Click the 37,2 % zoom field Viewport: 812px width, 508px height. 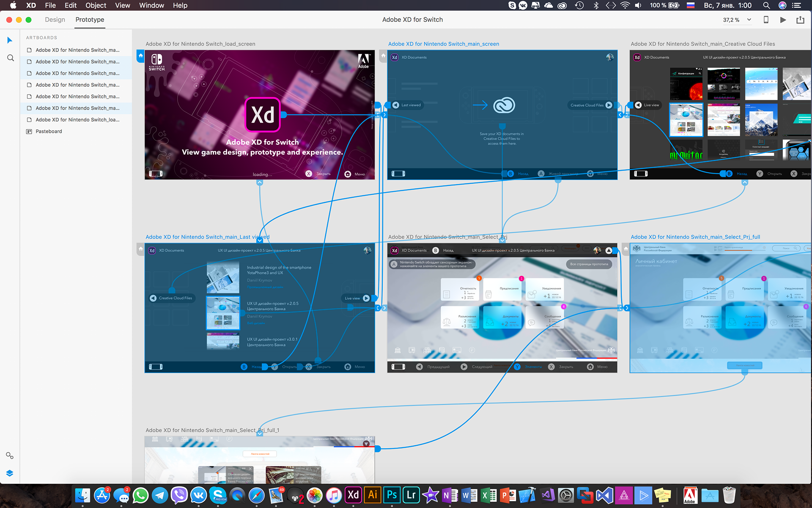732,20
